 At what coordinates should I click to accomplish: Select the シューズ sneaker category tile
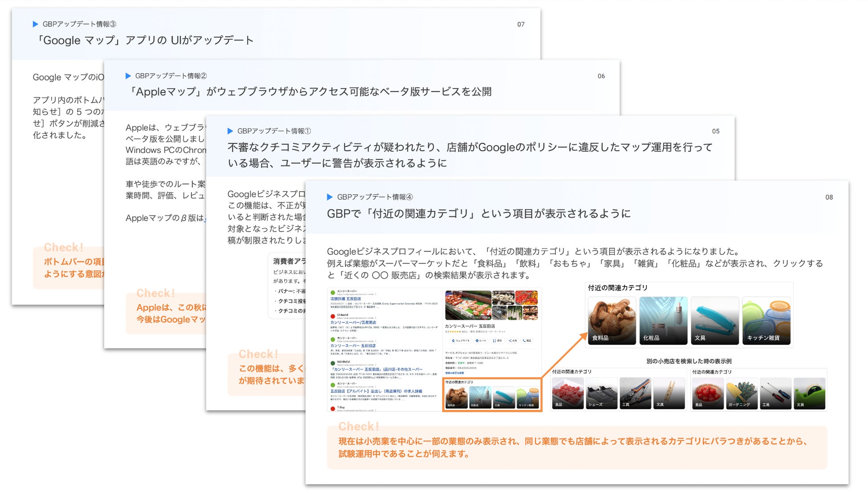tap(601, 393)
